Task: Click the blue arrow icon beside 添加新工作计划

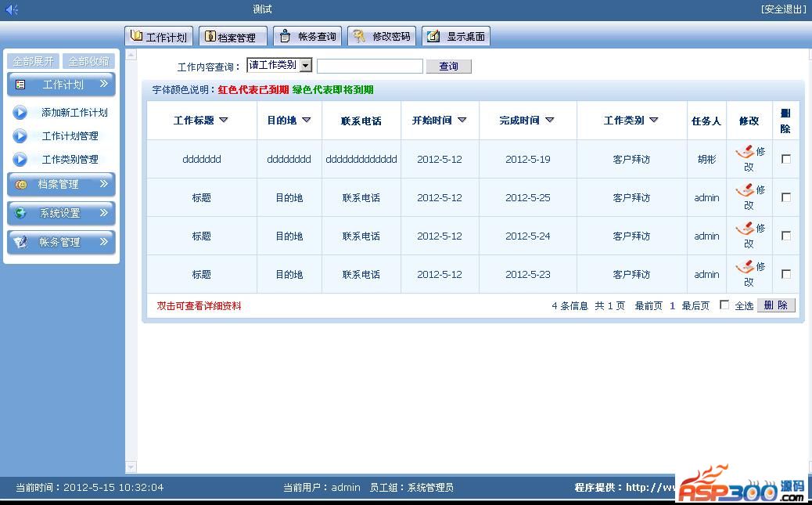Action: [20, 113]
